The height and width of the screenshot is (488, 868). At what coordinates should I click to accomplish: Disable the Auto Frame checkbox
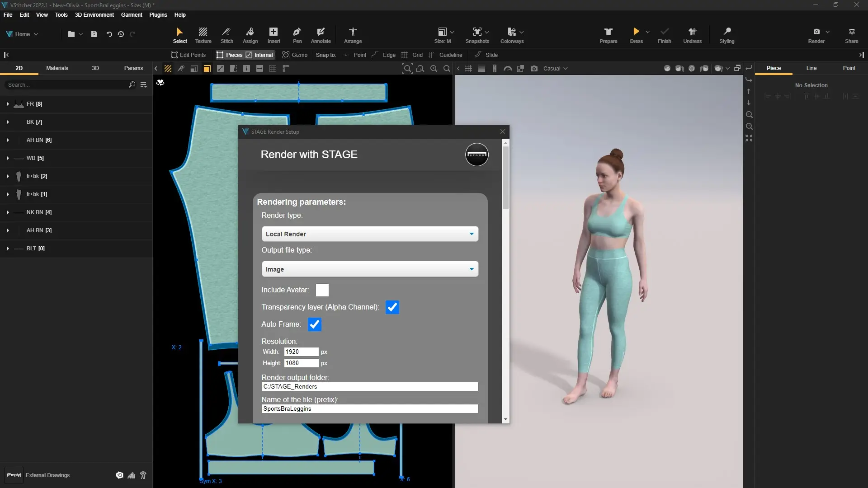(314, 324)
